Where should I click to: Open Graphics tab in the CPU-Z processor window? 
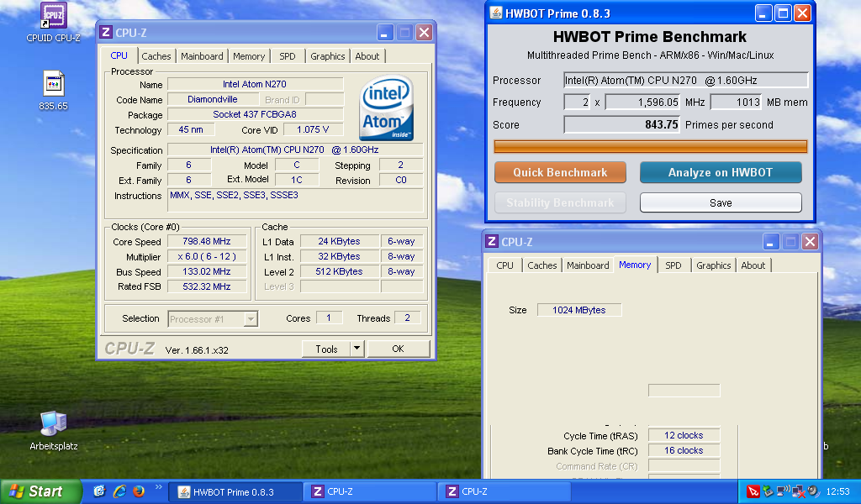[x=328, y=56]
